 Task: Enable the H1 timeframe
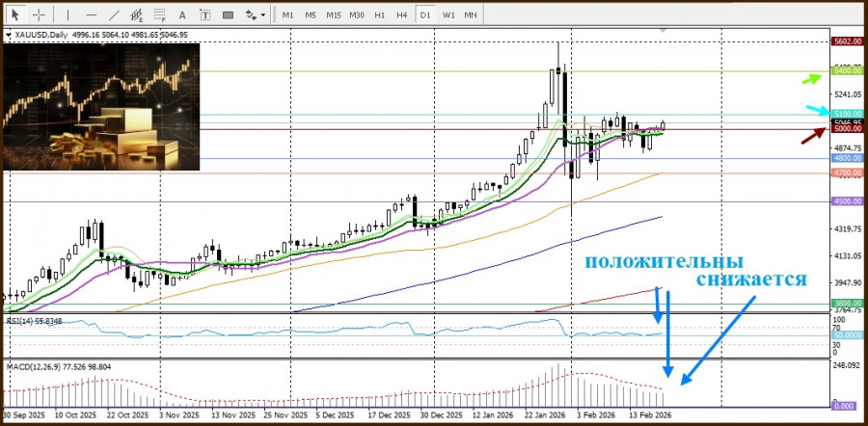[379, 14]
